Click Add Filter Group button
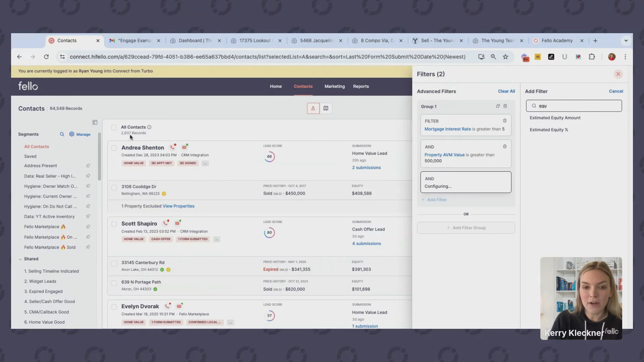 click(x=466, y=228)
